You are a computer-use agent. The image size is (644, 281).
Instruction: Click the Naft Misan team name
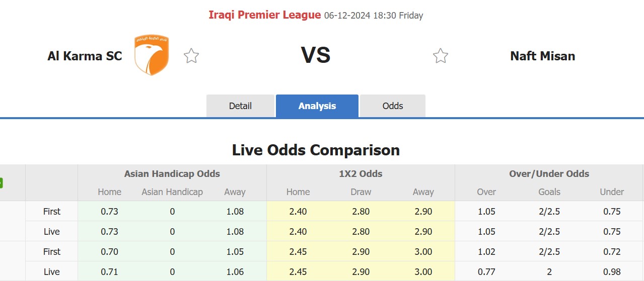click(x=543, y=56)
